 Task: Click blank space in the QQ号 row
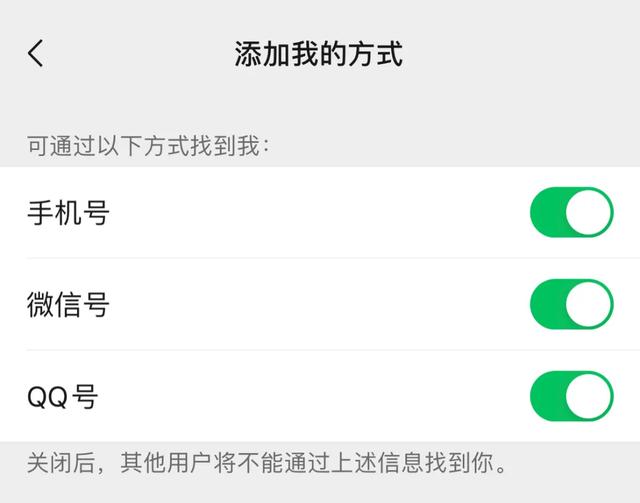pyautogui.click(x=320, y=396)
